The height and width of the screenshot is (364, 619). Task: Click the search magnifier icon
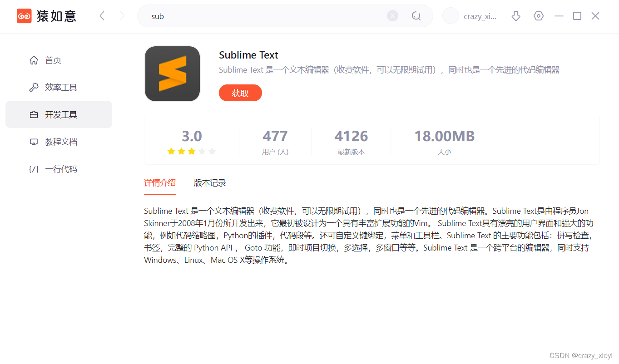click(x=416, y=16)
